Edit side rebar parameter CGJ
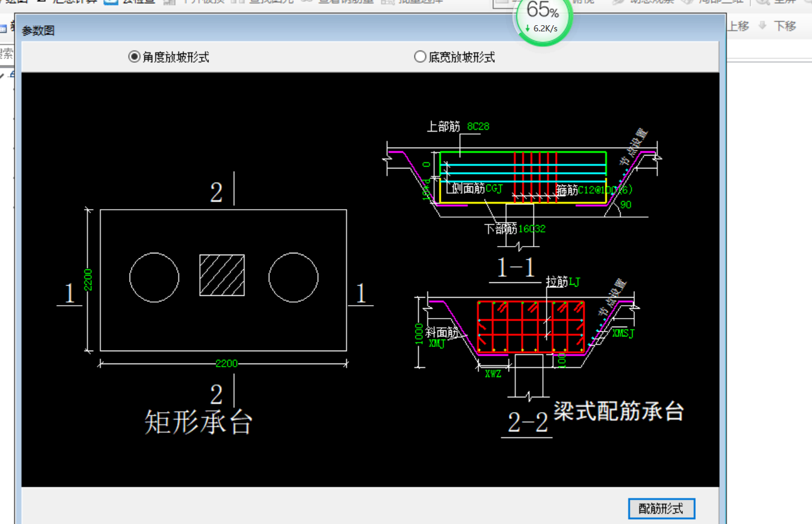This screenshot has height=524, width=812. pos(494,189)
